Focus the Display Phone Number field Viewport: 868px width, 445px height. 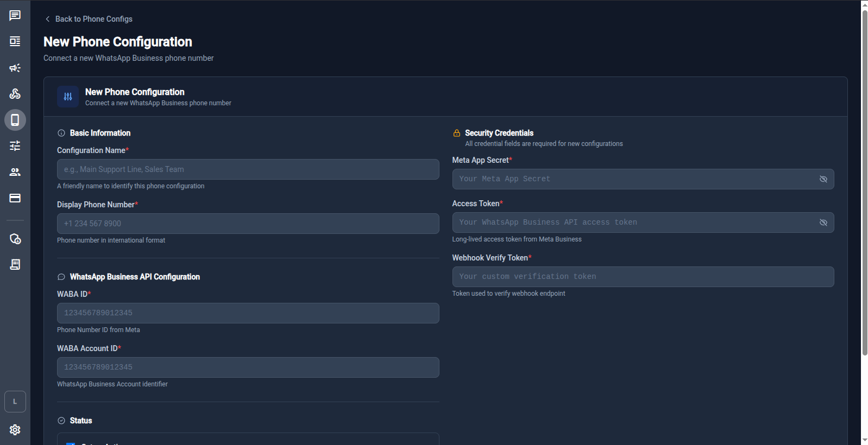(248, 224)
